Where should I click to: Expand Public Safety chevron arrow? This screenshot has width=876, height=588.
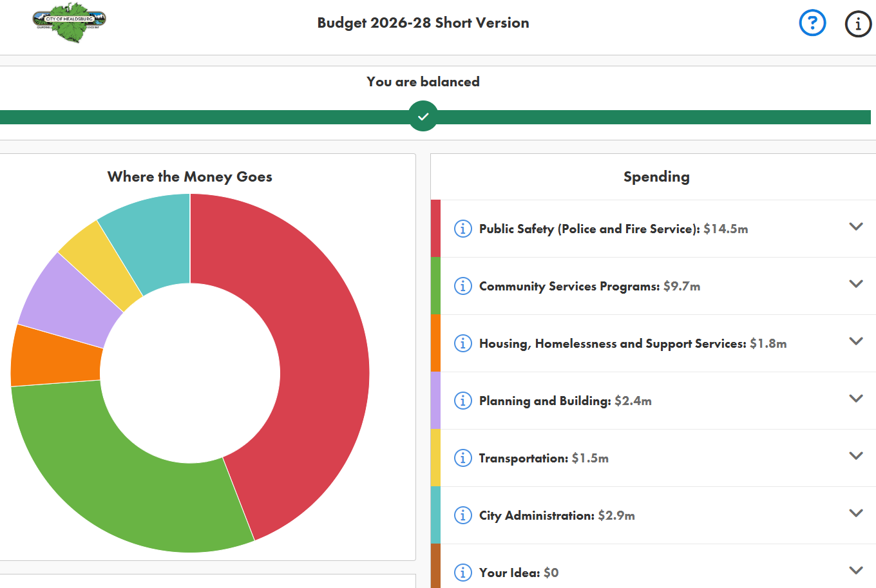(x=855, y=227)
